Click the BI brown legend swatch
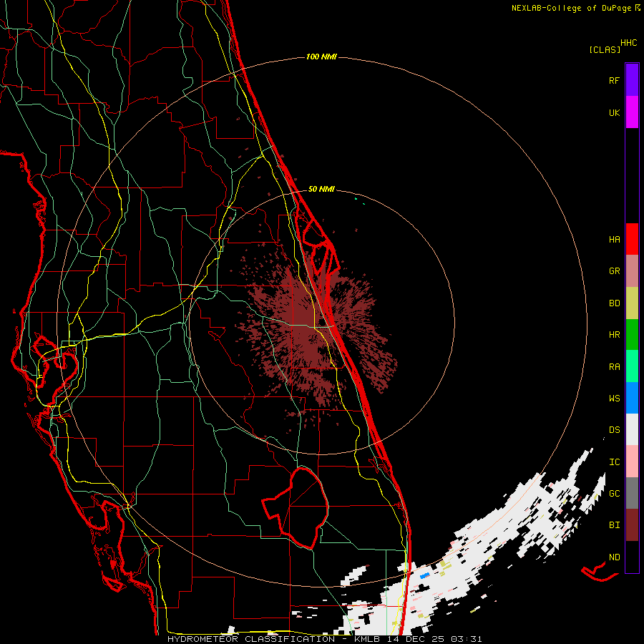The image size is (644, 644). 632,525
